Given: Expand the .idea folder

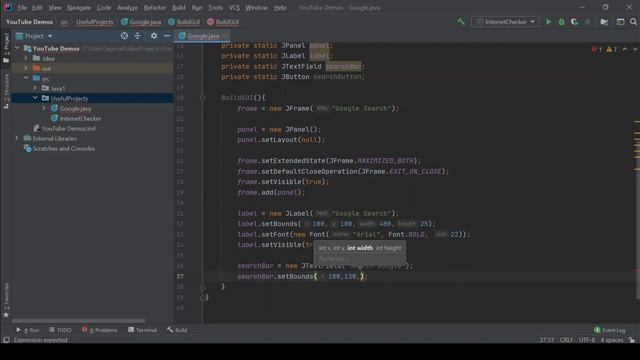Looking at the screenshot, I should [x=26, y=58].
